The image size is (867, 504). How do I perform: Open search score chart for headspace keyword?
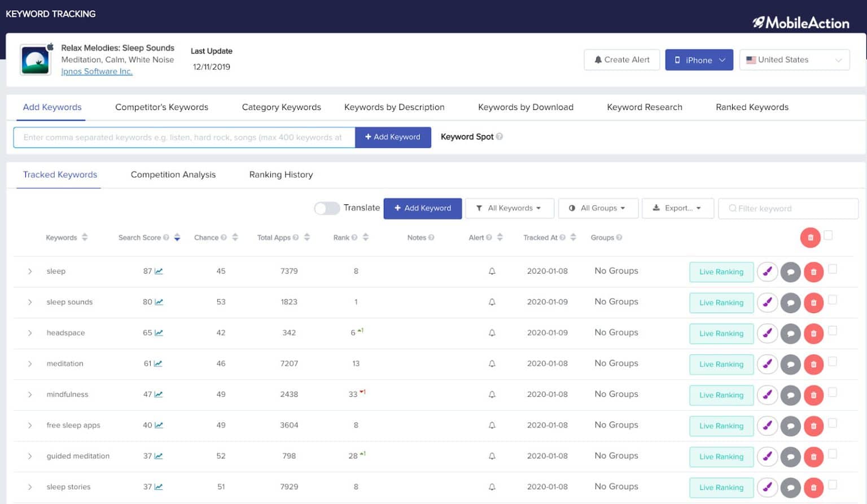pyautogui.click(x=159, y=333)
